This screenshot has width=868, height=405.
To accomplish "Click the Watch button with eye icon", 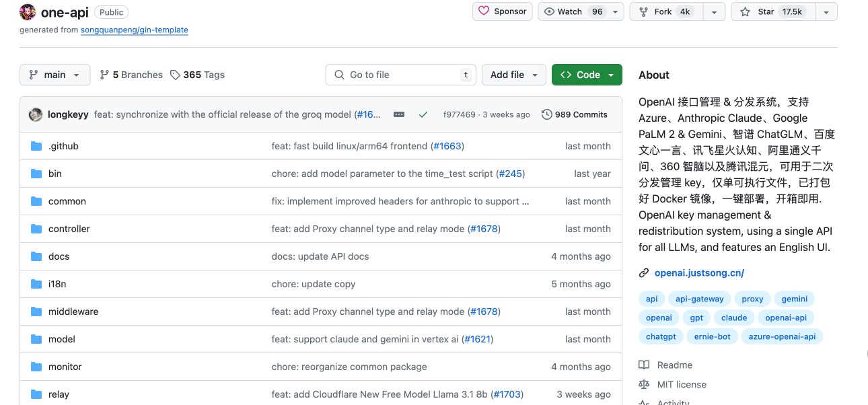I will point(573,12).
